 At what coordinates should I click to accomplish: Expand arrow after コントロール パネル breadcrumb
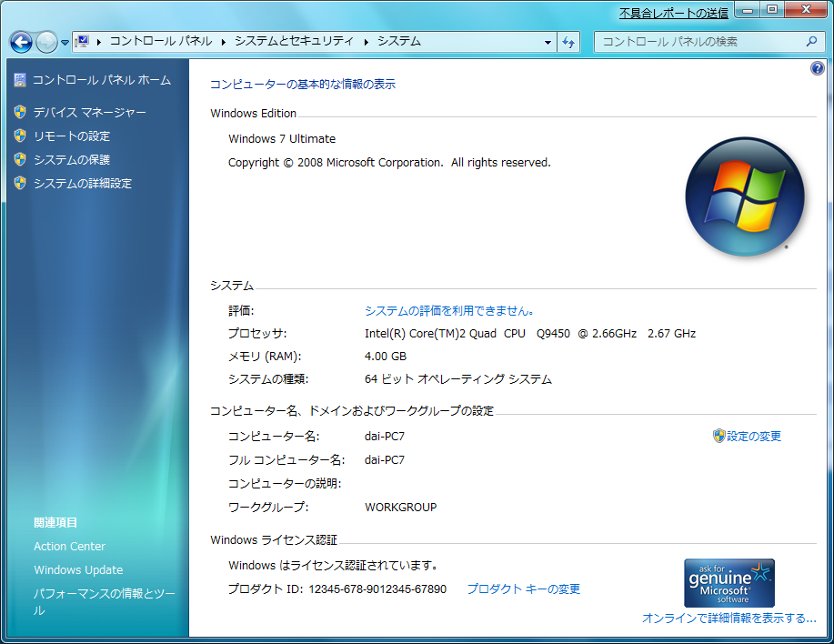224,42
